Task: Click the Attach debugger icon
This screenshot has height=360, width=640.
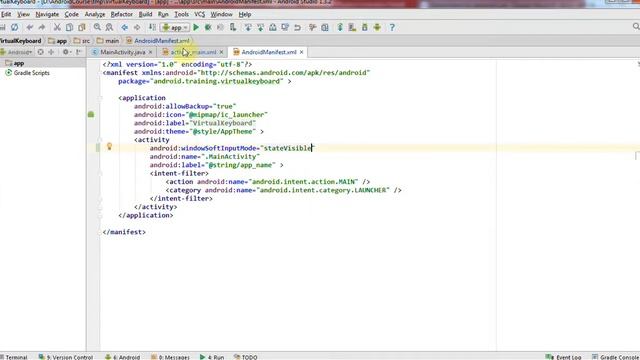Action: click(233, 27)
